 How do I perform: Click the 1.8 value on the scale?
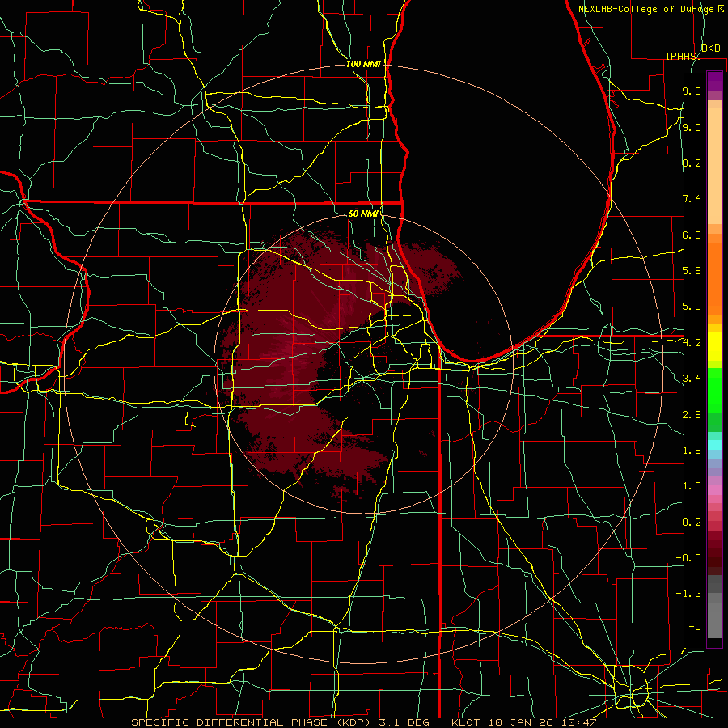tap(692, 451)
